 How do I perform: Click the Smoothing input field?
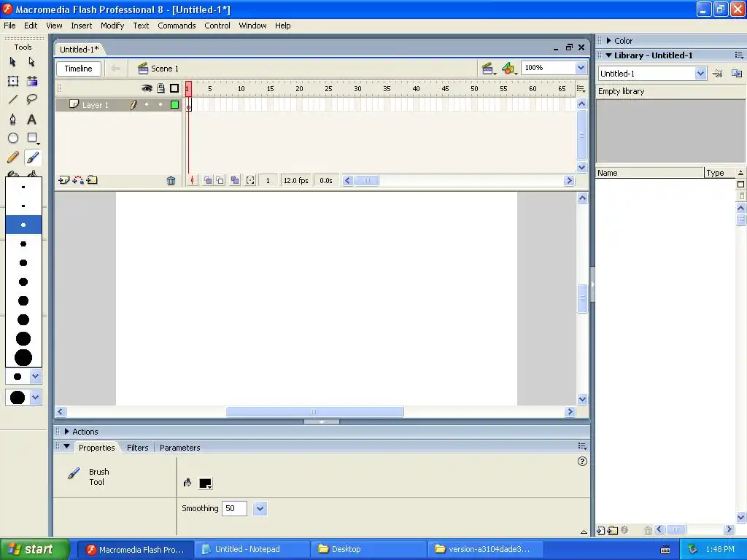point(234,508)
